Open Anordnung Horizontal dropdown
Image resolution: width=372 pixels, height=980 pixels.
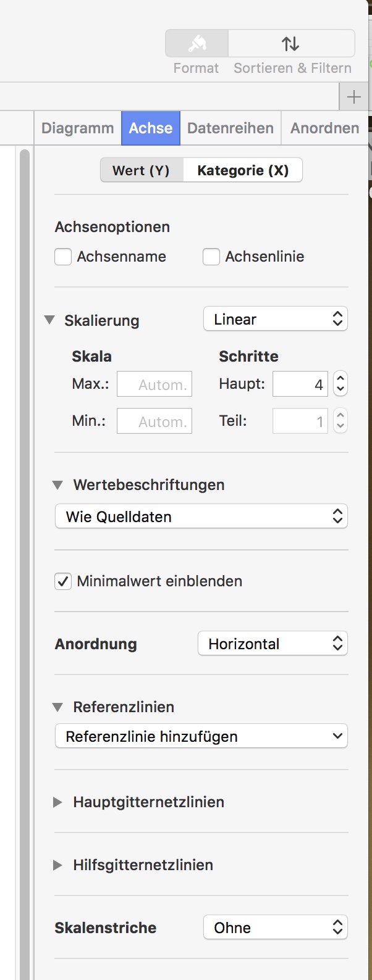coord(273,644)
